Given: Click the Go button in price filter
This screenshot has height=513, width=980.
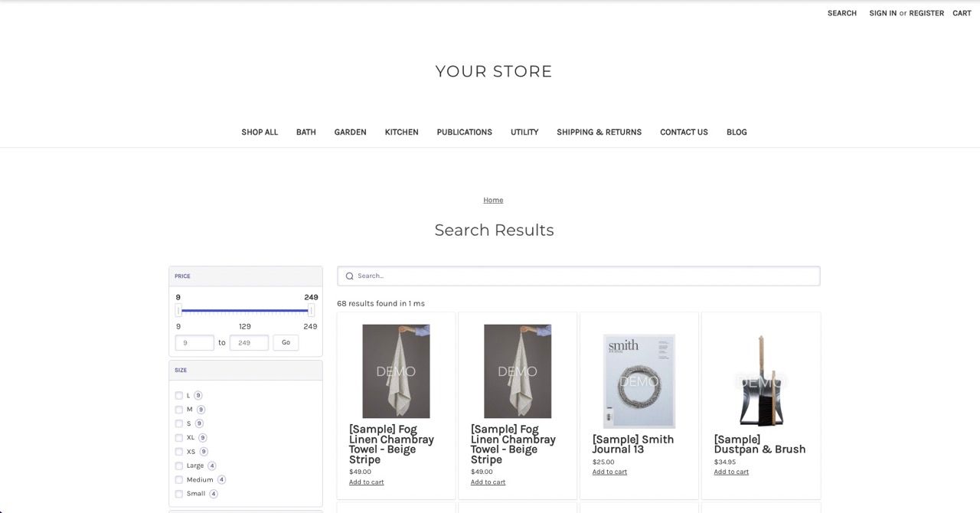Looking at the screenshot, I should pos(286,342).
